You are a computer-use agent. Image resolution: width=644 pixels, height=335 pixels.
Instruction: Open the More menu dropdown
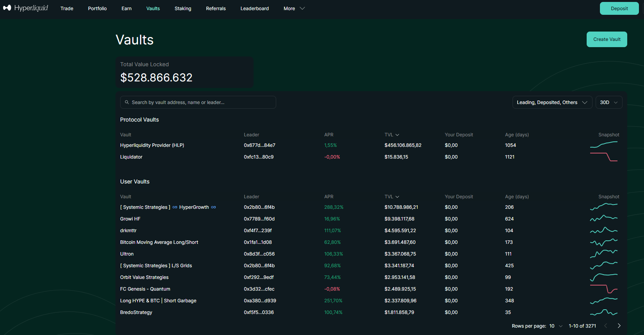click(294, 9)
